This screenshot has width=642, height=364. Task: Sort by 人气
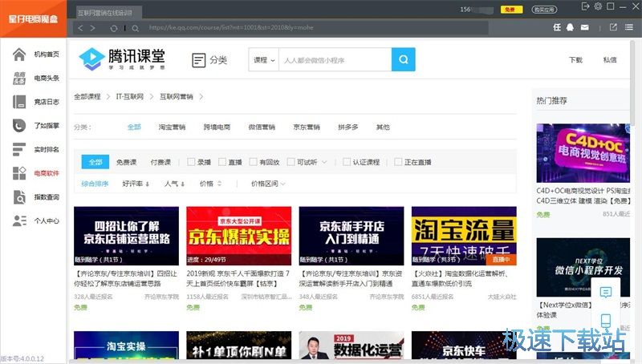point(174,184)
